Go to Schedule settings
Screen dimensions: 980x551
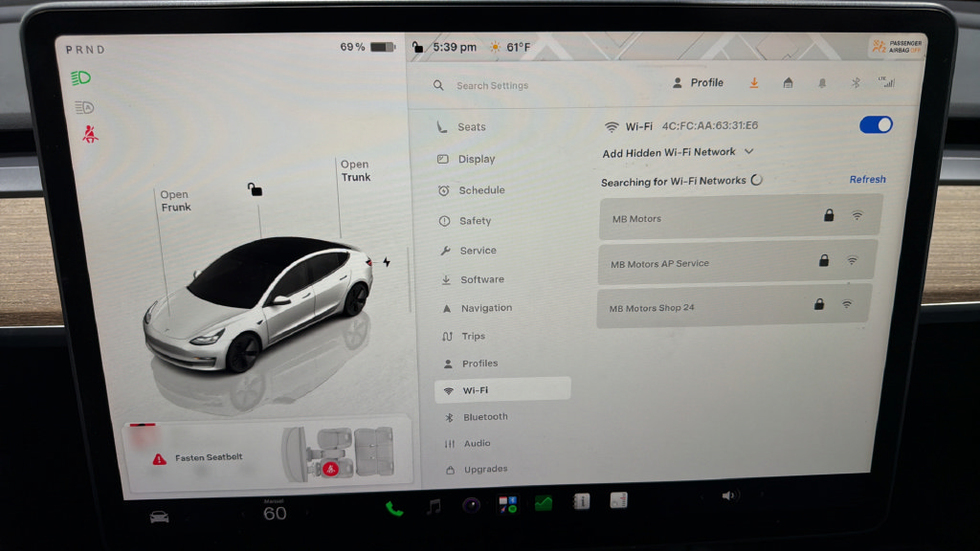pyautogui.click(x=472, y=190)
